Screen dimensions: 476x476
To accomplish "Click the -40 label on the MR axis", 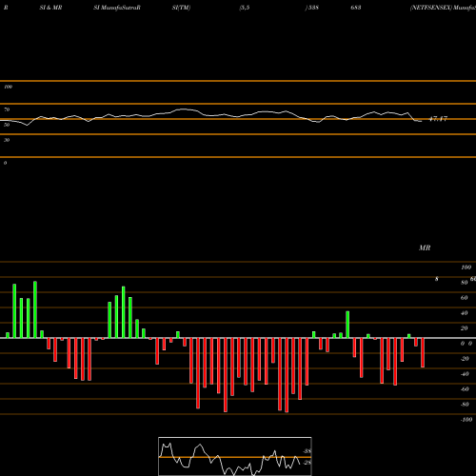I will coord(465,374).
